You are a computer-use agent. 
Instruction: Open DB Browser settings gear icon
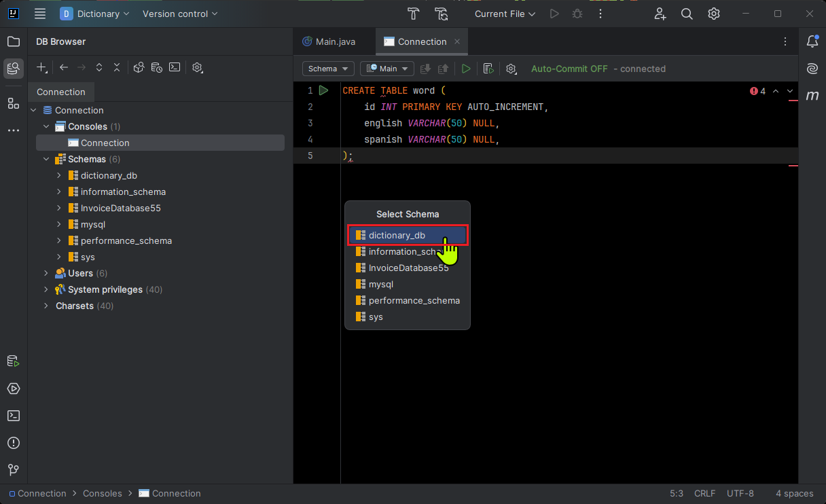coord(198,67)
